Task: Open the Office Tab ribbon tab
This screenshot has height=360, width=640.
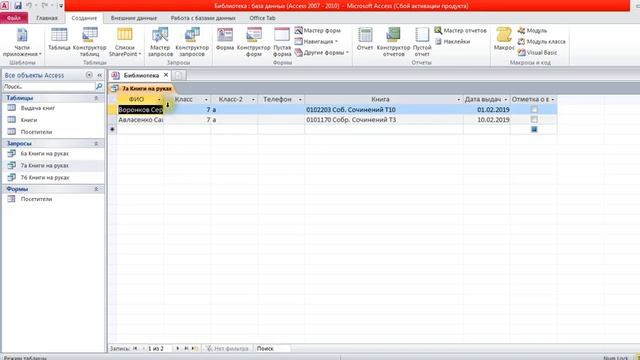Action: (262, 18)
